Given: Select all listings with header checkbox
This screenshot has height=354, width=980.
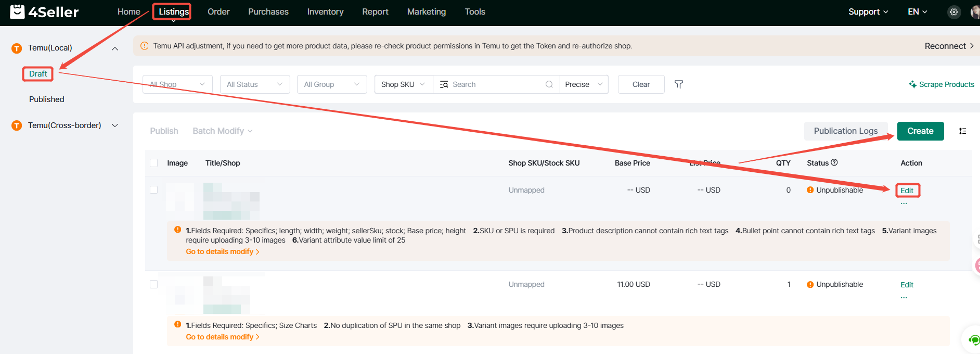Looking at the screenshot, I should (x=153, y=163).
